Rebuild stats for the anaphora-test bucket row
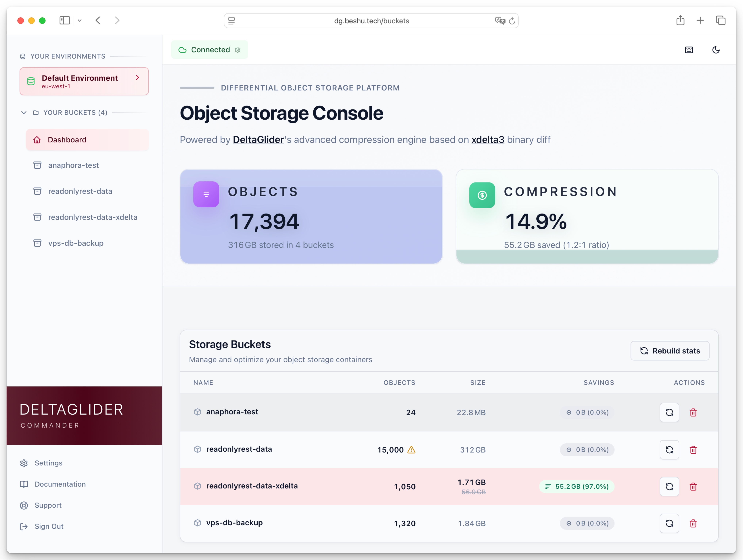 [x=669, y=413]
